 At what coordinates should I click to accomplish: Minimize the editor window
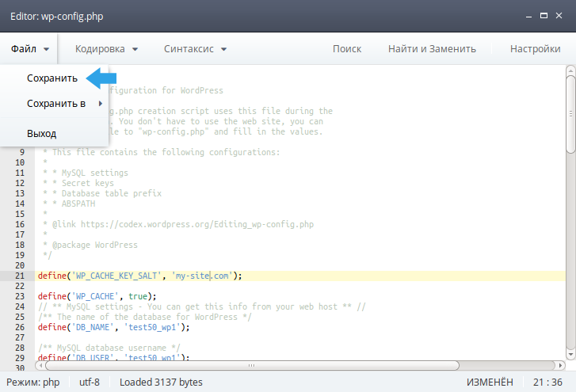pyautogui.click(x=529, y=16)
